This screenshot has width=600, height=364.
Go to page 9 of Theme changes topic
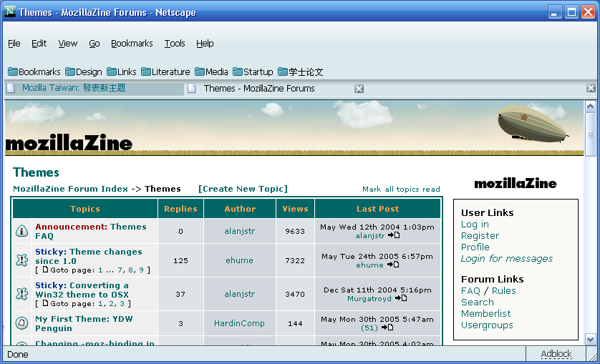[x=141, y=270]
